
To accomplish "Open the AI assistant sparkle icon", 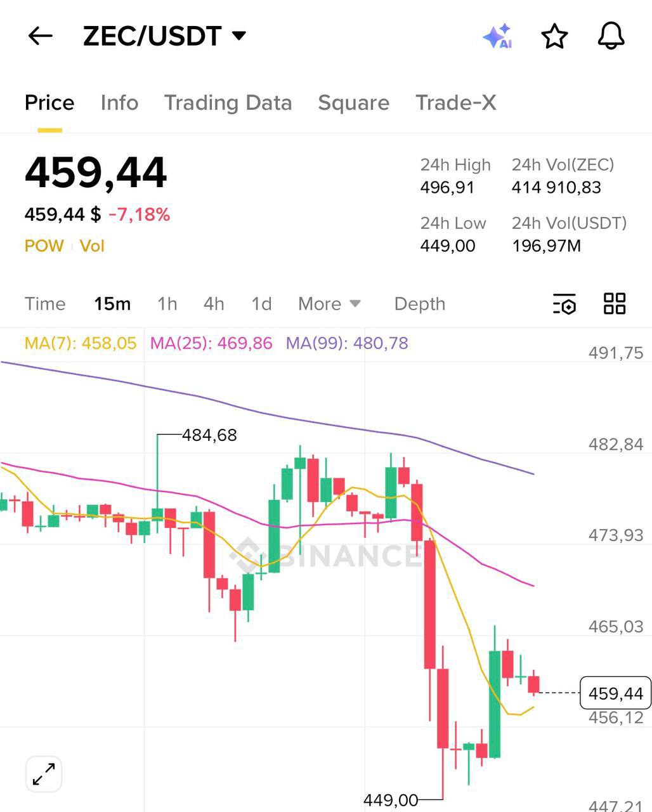I will (497, 36).
